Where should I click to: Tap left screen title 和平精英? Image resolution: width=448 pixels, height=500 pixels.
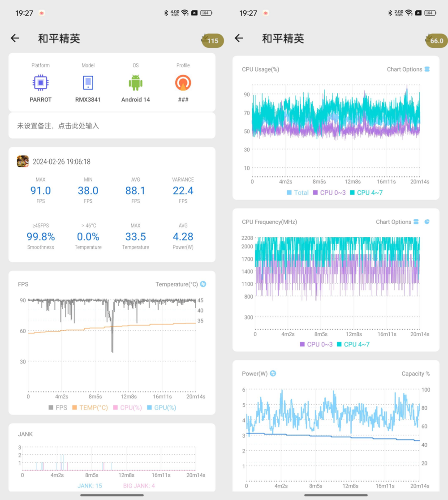point(59,38)
